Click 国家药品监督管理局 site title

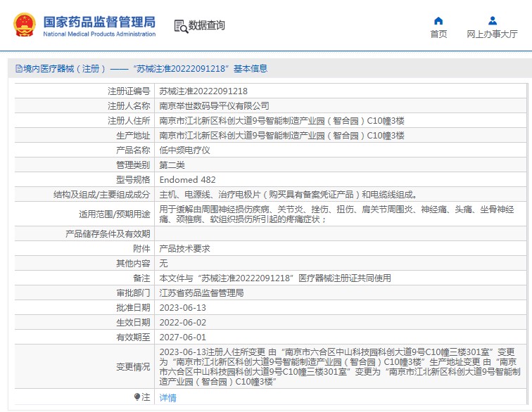[x=99, y=22]
